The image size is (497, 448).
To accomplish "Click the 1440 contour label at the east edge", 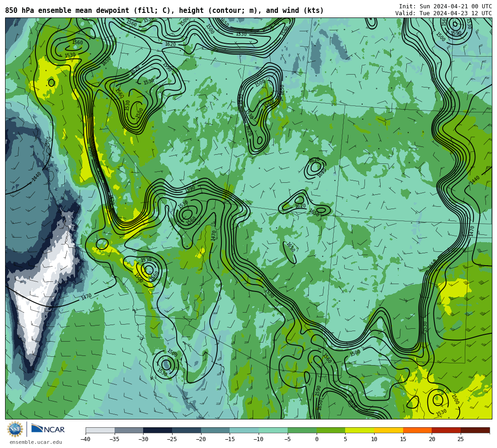I will 475,180.
